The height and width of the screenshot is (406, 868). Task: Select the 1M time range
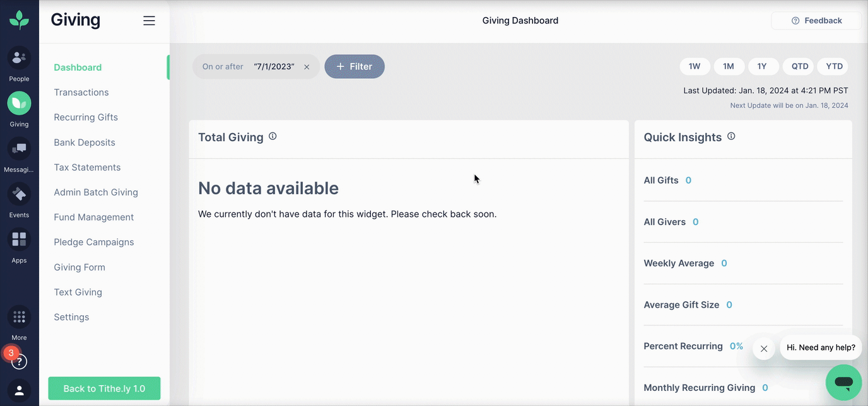click(729, 66)
